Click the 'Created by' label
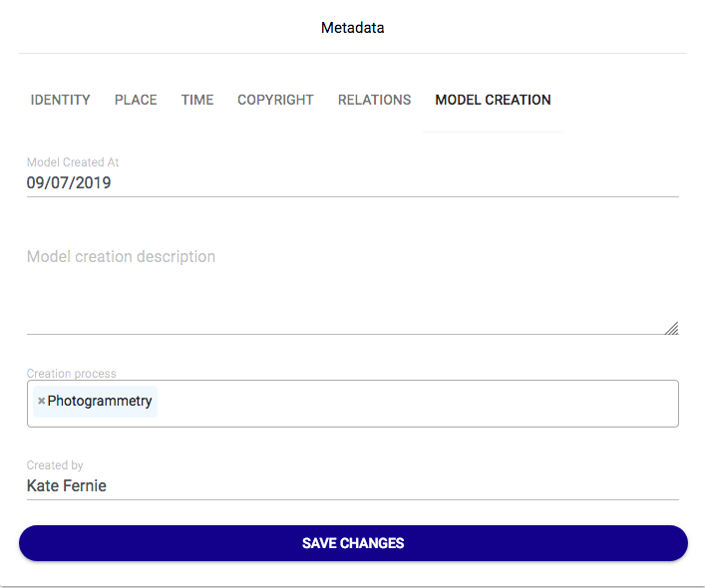 pyautogui.click(x=55, y=465)
